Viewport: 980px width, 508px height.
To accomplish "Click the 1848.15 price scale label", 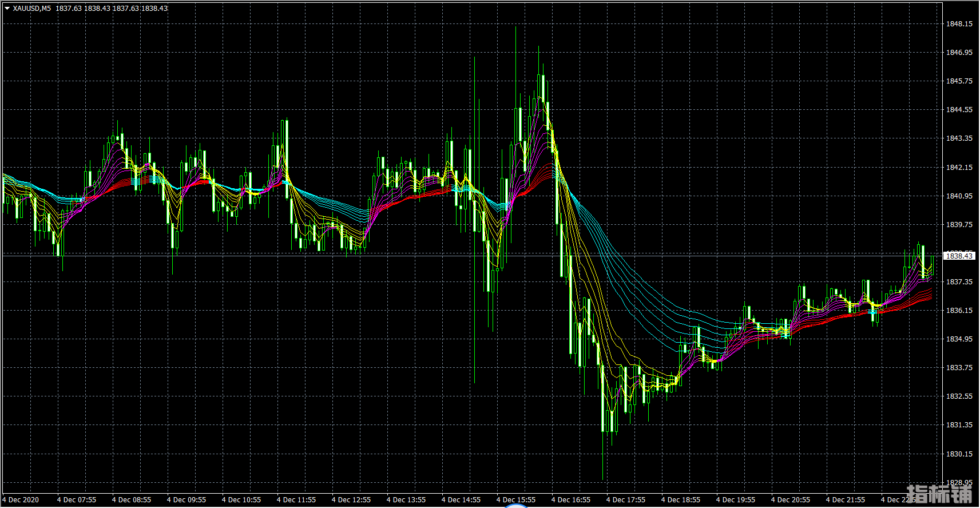I will (x=959, y=24).
